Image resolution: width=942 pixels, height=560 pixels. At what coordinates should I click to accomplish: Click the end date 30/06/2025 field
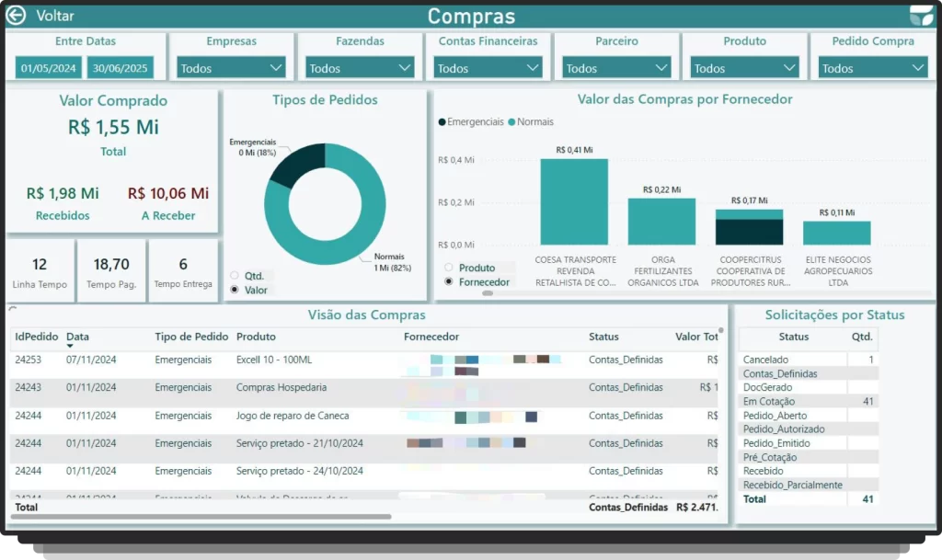coord(121,68)
